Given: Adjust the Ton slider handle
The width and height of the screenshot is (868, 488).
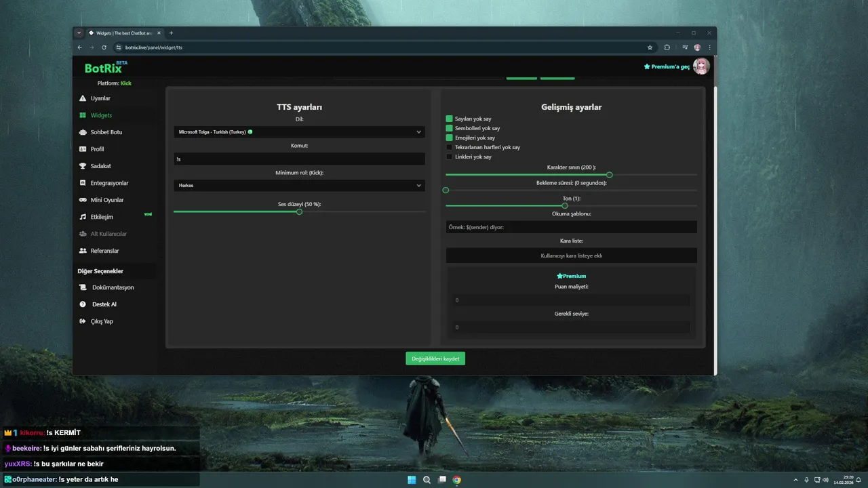Looking at the screenshot, I should (565, 205).
